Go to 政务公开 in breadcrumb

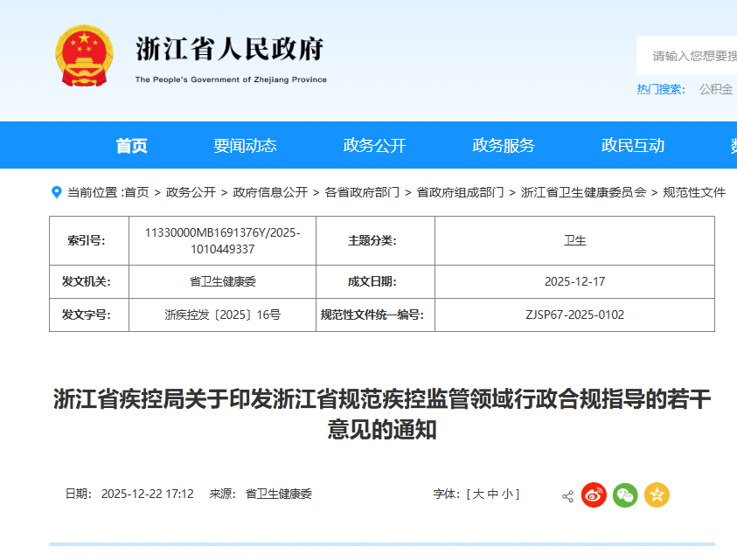click(191, 192)
